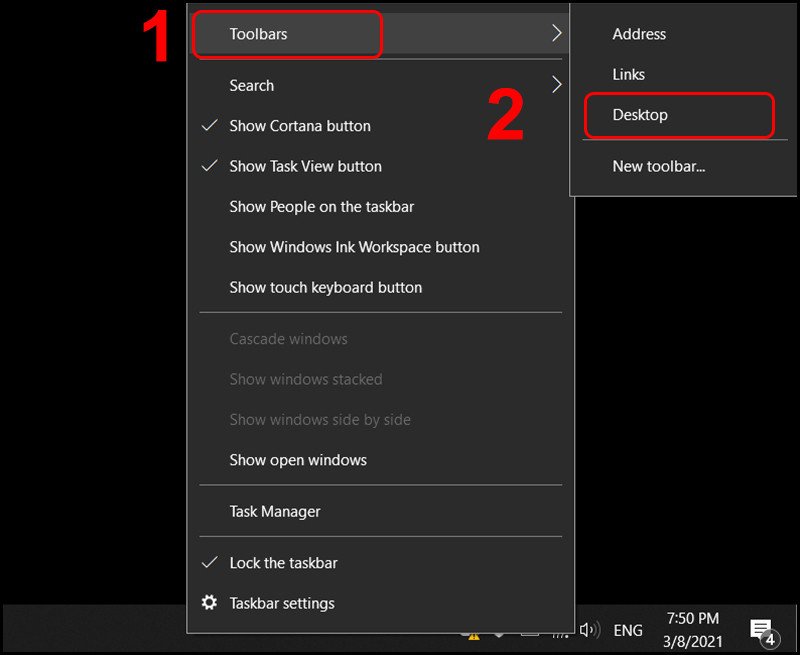Viewport: 800px width, 655px height.
Task: Enable Show People on the taskbar
Action: pos(320,207)
